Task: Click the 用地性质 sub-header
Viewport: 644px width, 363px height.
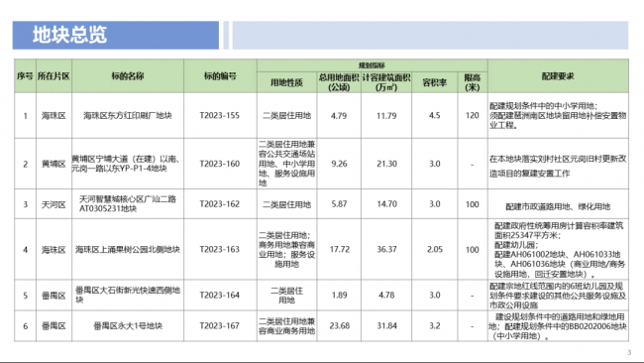Action: click(x=286, y=82)
